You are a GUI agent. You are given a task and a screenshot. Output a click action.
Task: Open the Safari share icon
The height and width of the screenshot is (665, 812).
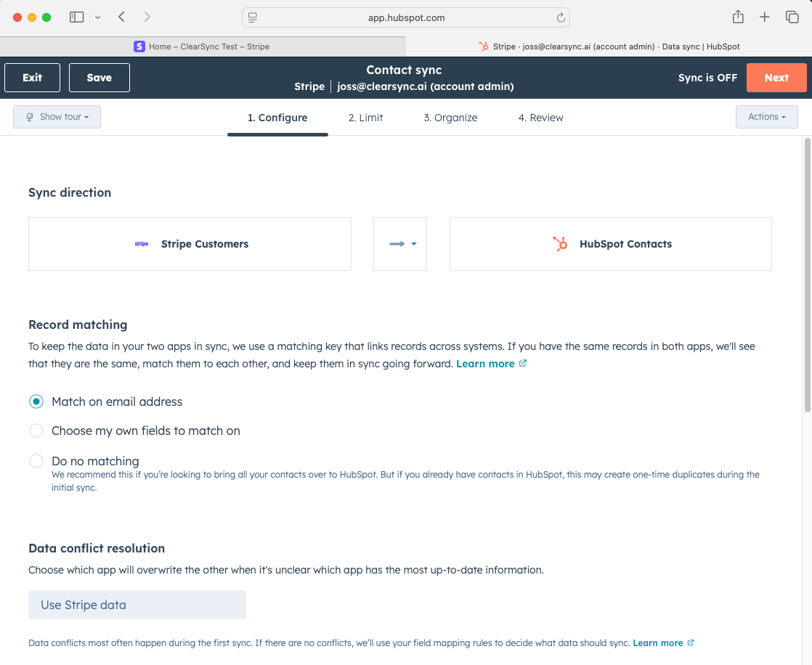[738, 17]
